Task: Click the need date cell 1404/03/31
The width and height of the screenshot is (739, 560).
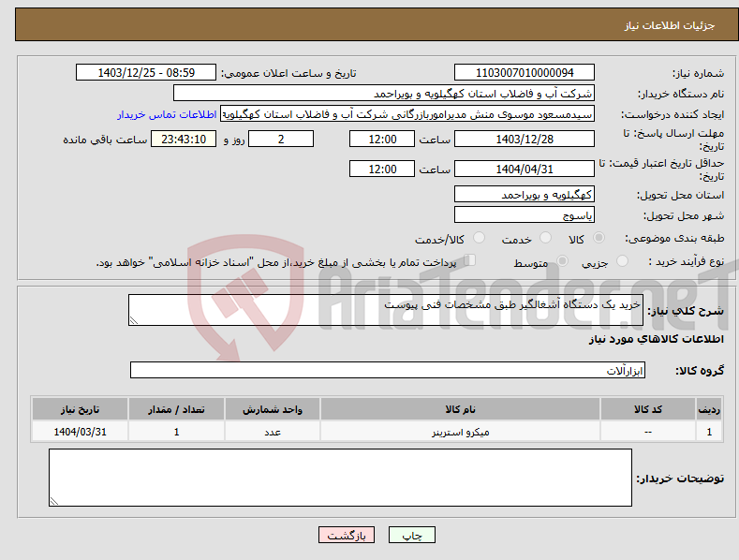Action: click(x=80, y=432)
